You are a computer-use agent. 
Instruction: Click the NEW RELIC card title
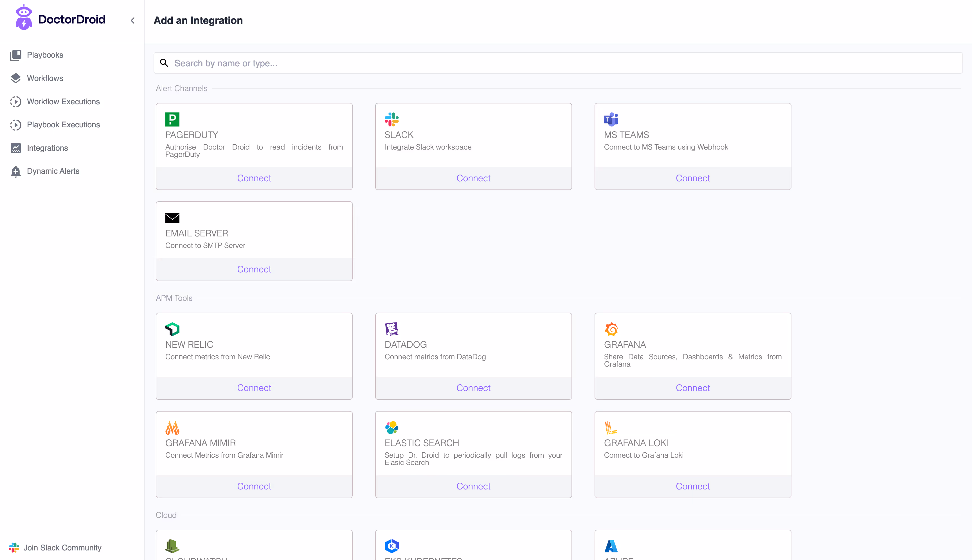pyautogui.click(x=189, y=344)
